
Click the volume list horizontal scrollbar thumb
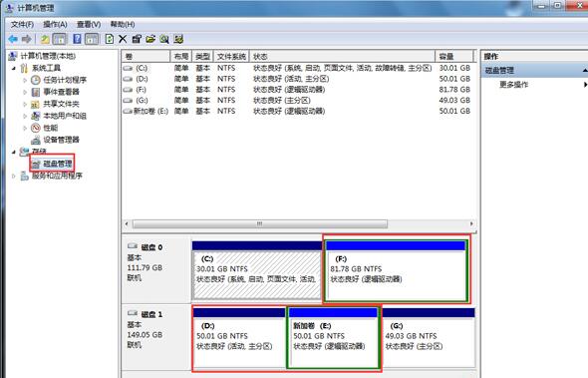260,224
